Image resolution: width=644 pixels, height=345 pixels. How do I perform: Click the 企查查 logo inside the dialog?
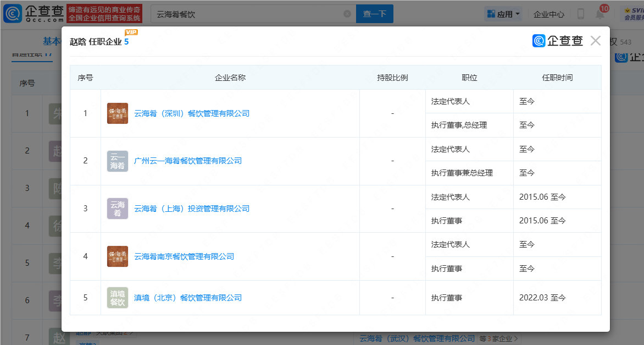[557, 41]
